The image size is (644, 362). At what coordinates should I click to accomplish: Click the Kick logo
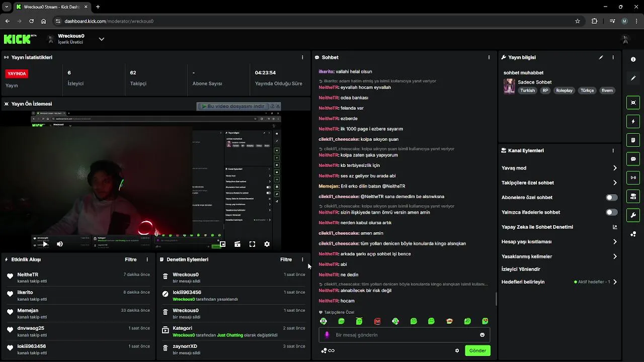tap(20, 39)
